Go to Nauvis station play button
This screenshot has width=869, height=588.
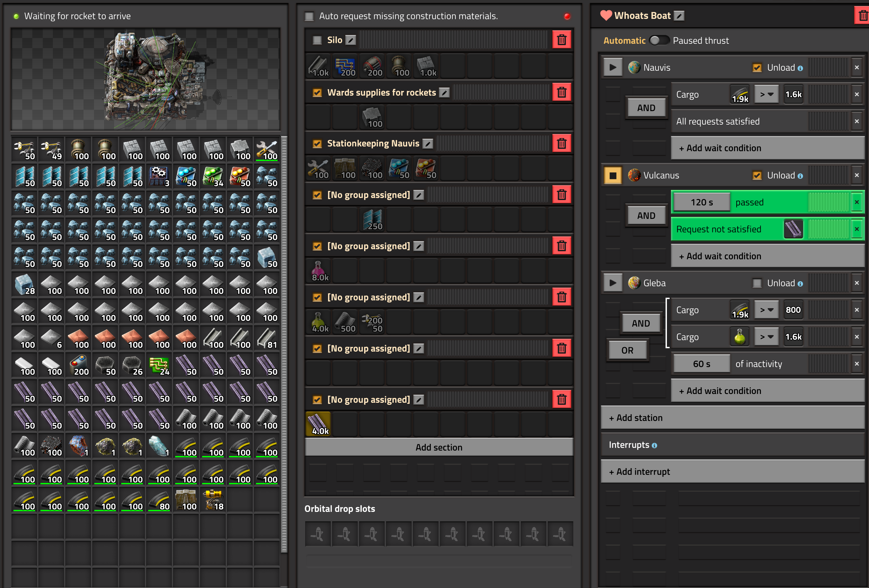(x=612, y=68)
